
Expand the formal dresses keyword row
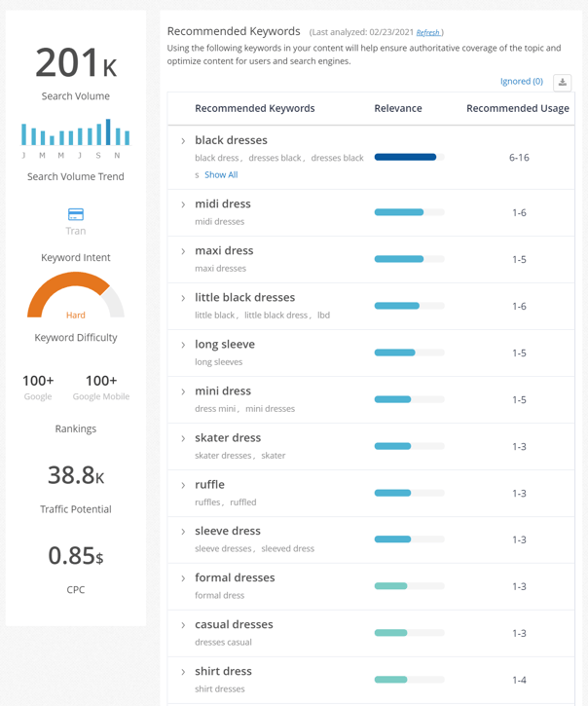pos(183,578)
